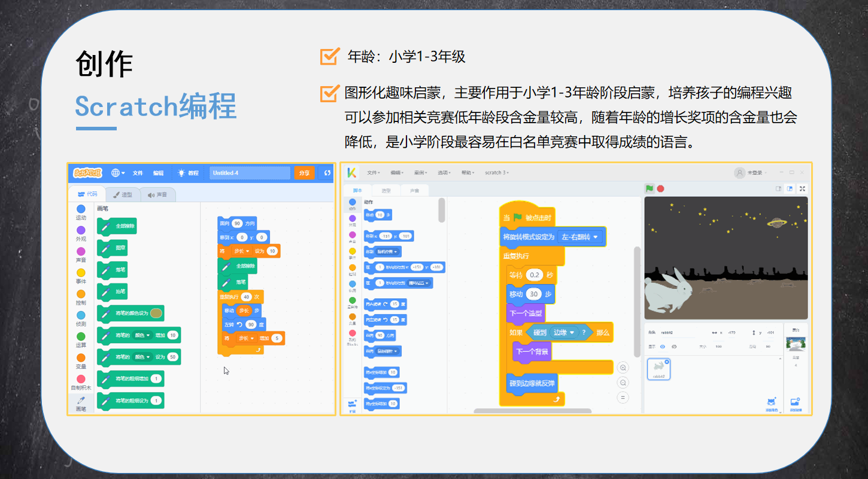Open 选项 options menu in Kitten editor
868x479 pixels.
pyautogui.click(x=444, y=172)
